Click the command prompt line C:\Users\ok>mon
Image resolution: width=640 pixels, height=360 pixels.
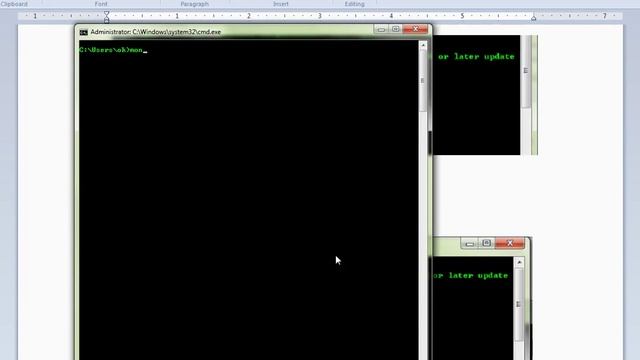(x=113, y=50)
